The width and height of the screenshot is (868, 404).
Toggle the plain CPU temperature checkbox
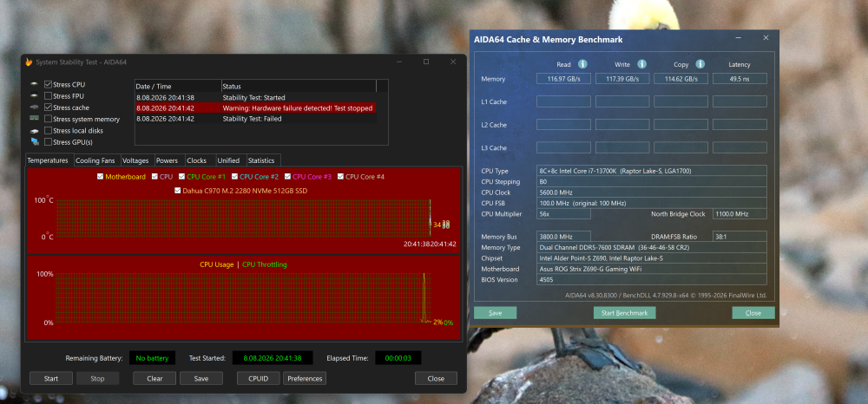[155, 176]
